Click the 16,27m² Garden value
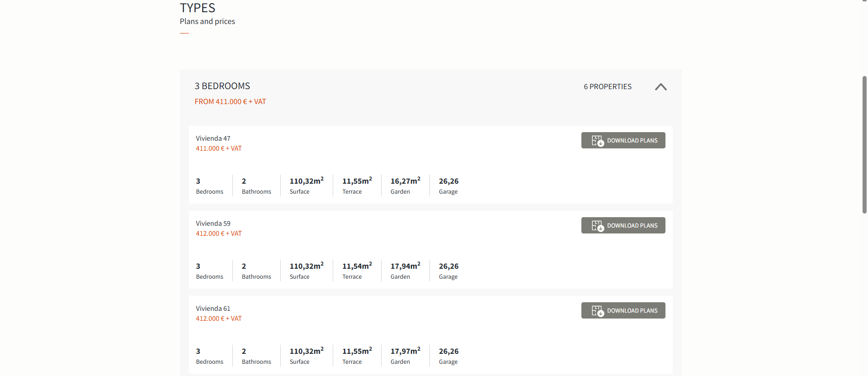868x376 pixels. (405, 181)
